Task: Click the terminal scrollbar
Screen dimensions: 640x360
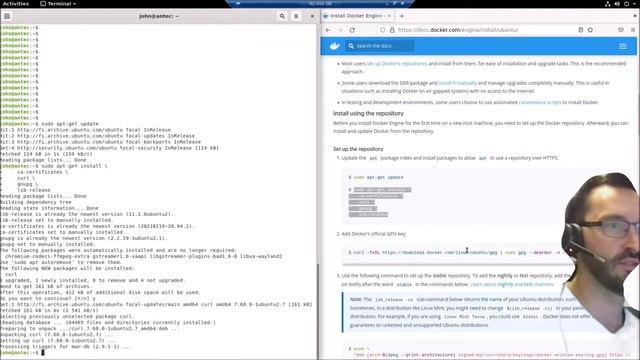Action: (318, 310)
